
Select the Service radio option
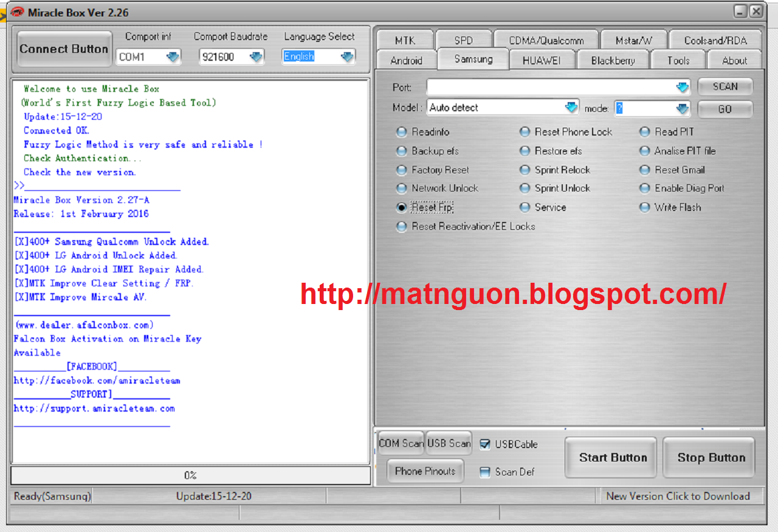[x=525, y=207]
